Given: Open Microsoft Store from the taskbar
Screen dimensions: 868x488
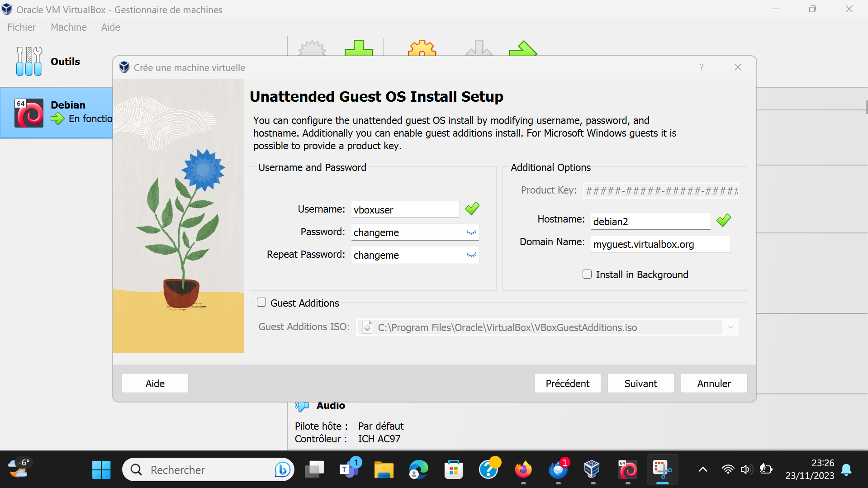Looking at the screenshot, I should [x=453, y=470].
